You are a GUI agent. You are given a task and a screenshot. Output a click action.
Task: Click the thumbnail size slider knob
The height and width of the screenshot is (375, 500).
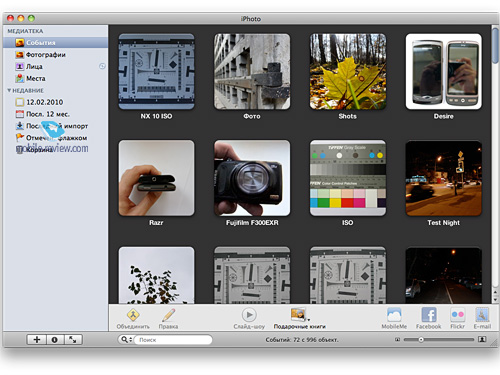click(x=421, y=340)
